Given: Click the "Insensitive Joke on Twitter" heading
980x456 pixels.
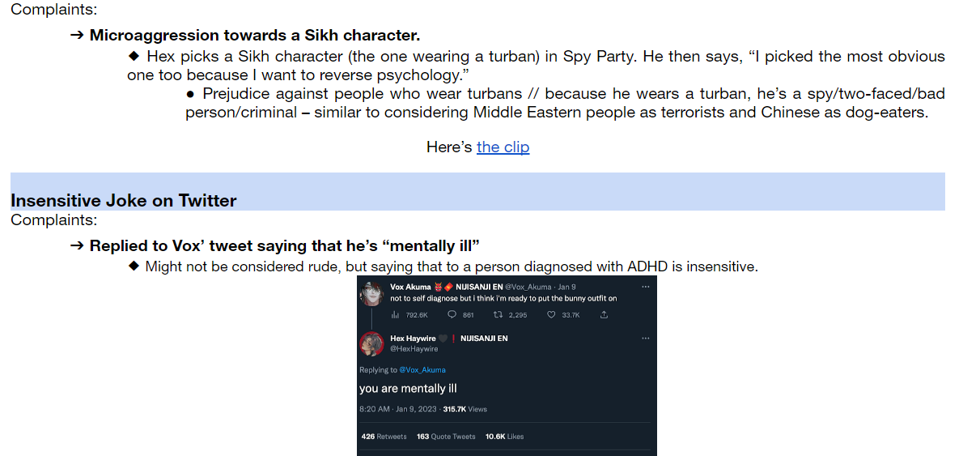Looking at the screenshot, I should pos(124,200).
